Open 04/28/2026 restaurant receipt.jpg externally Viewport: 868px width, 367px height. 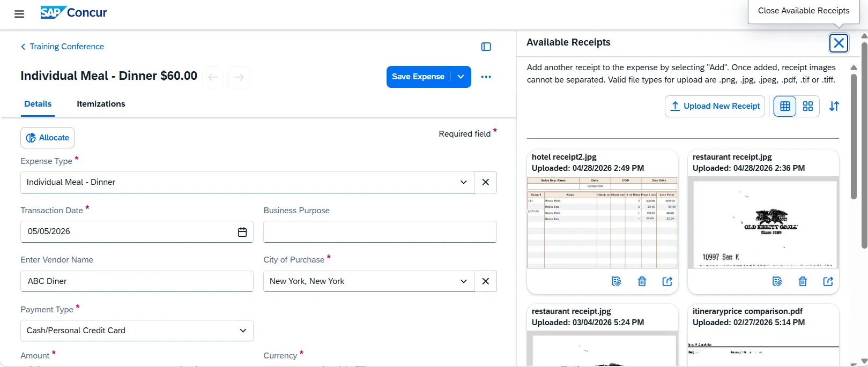pyautogui.click(x=828, y=281)
